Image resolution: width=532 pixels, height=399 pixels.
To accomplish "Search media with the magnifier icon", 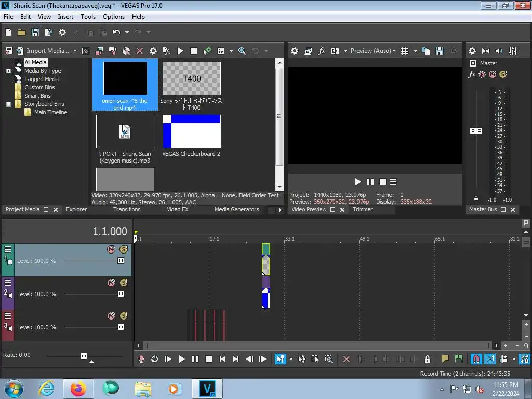I will (242, 51).
